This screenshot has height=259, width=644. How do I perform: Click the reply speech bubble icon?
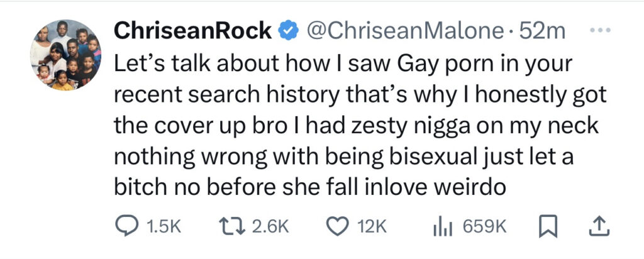coord(125,226)
